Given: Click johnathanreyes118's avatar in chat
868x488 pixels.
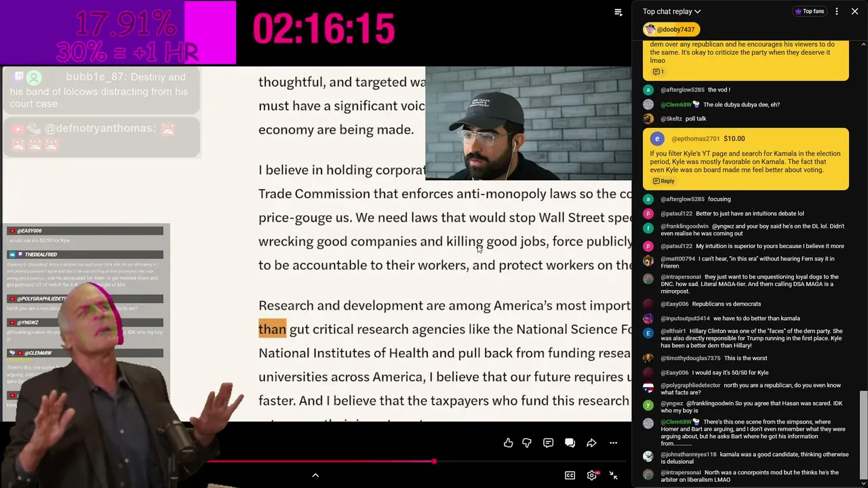Looking at the screenshot, I should [648, 456].
